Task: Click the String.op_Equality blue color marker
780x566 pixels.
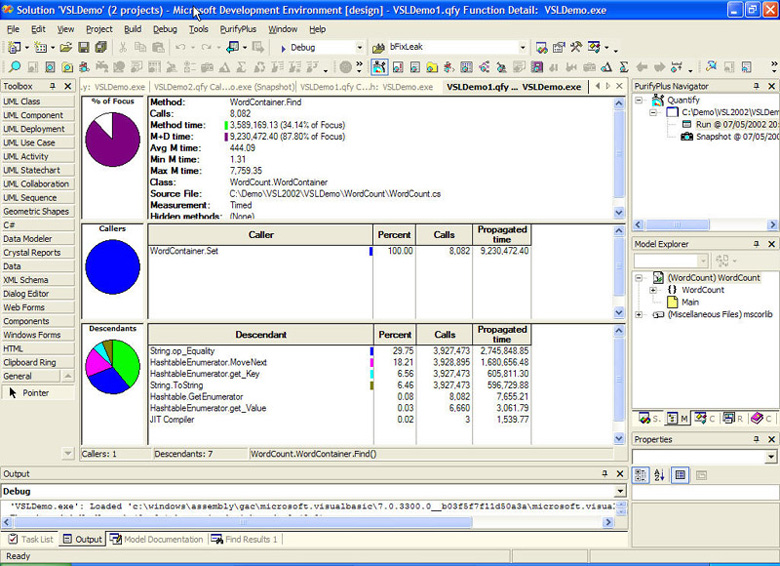Action: 371,352
